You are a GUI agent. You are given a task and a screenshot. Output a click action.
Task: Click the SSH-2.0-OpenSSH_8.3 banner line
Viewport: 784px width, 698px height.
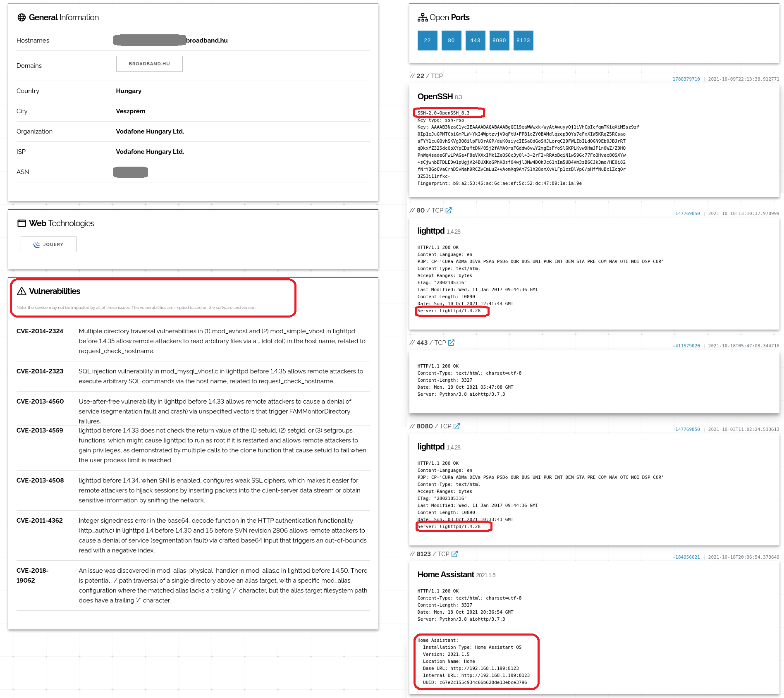pos(444,113)
